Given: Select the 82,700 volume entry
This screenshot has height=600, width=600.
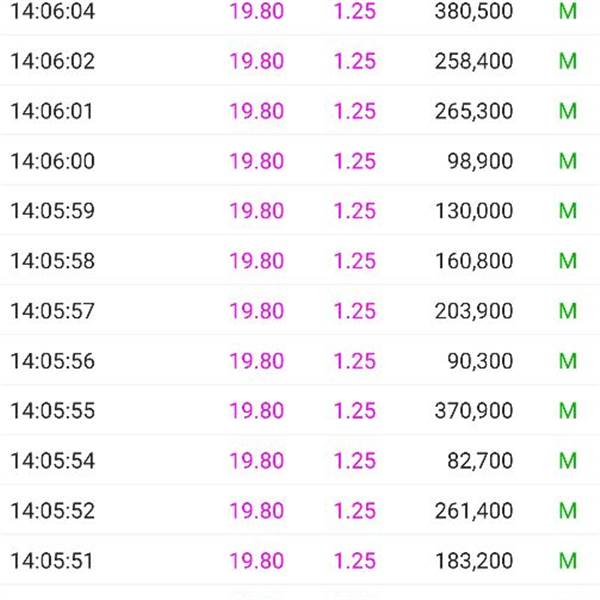Looking at the screenshot, I should 480,460.
